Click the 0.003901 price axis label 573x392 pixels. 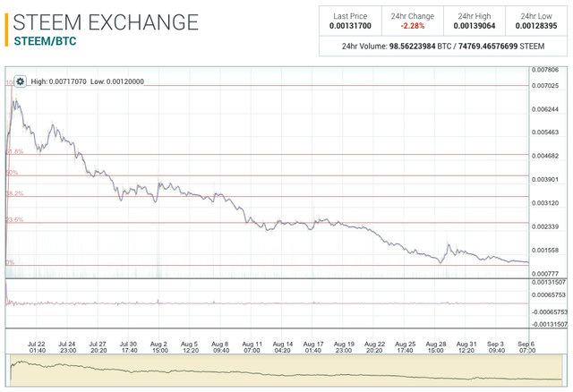[x=545, y=179]
